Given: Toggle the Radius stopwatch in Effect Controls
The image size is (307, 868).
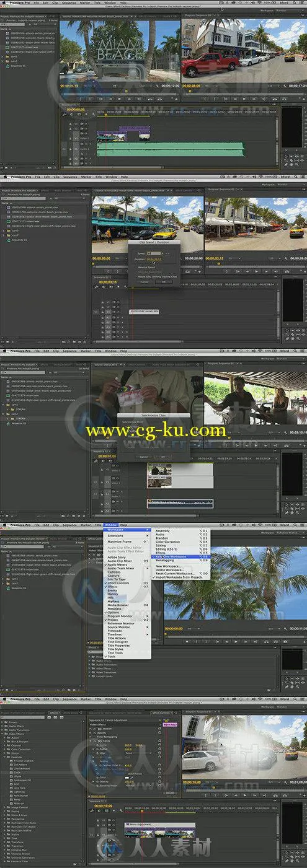Looking at the screenshot, I should (x=97, y=749).
